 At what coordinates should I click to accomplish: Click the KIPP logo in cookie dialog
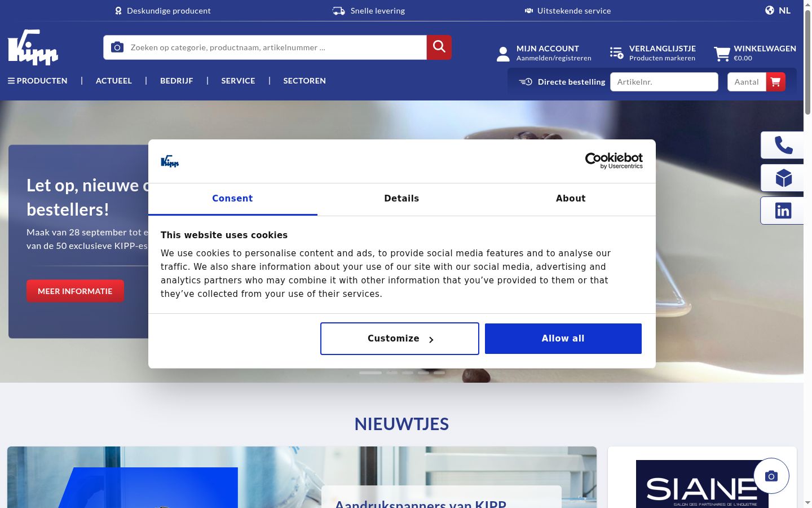point(170,161)
